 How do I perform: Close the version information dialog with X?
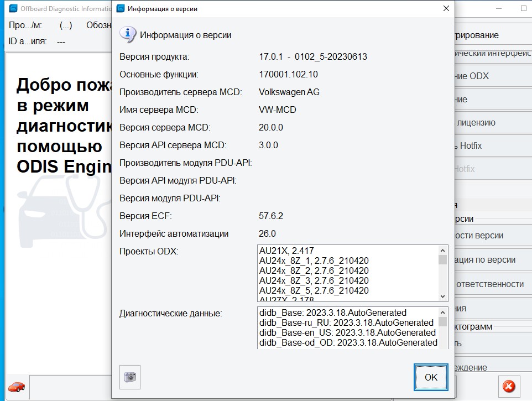click(x=446, y=9)
